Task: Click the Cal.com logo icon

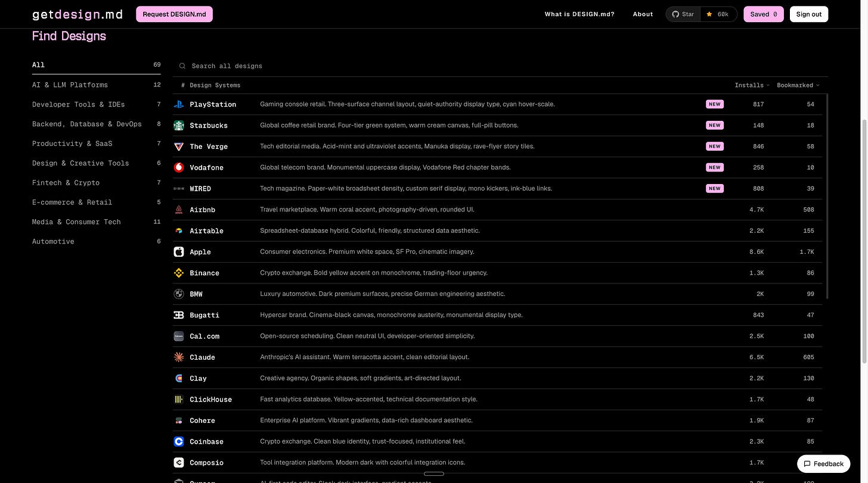Action: pos(179,336)
